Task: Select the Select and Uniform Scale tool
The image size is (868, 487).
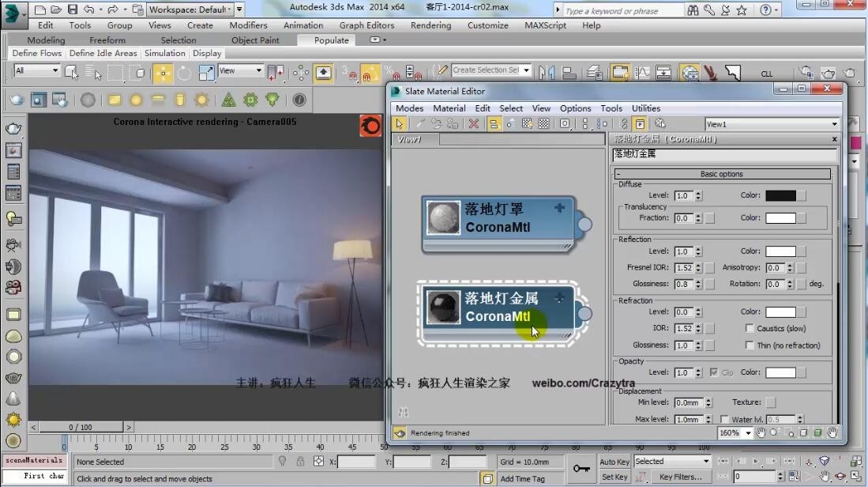Action: (206, 73)
